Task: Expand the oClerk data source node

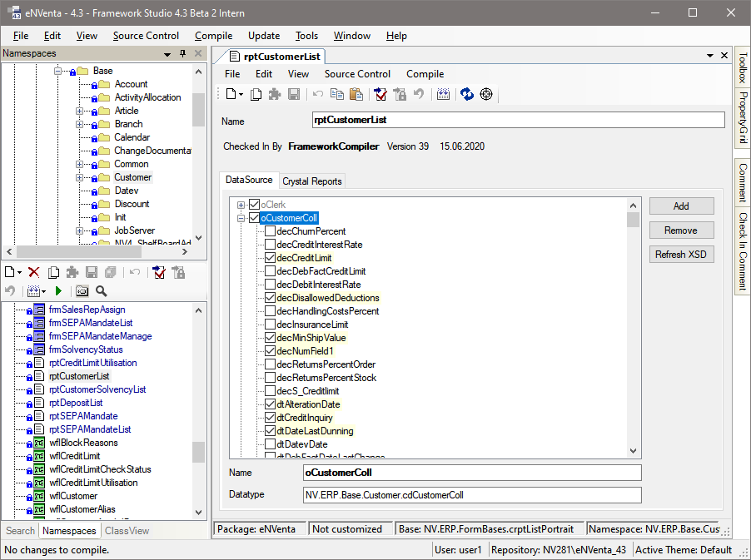Action: [241, 205]
